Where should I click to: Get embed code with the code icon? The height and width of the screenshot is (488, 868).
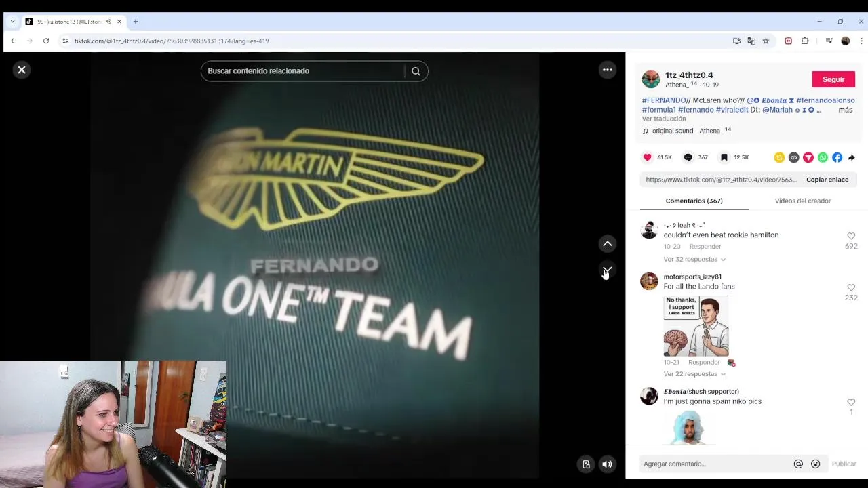click(793, 157)
